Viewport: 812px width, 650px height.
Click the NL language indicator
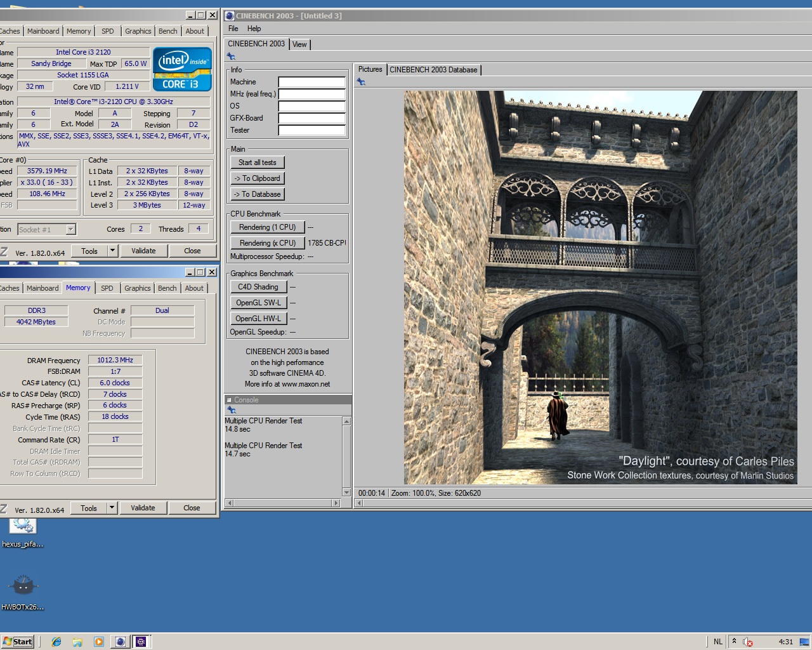(x=718, y=642)
